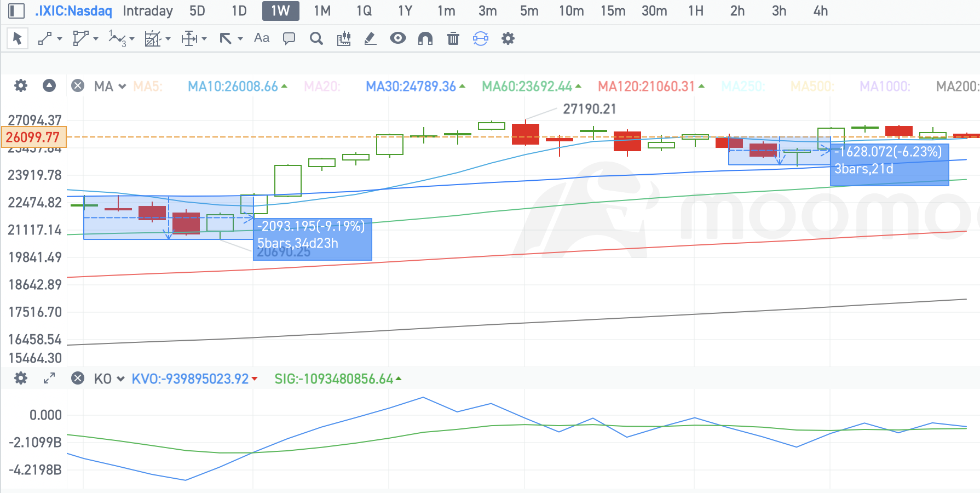Toggle magnet snap mode
980x493 pixels.
point(425,38)
